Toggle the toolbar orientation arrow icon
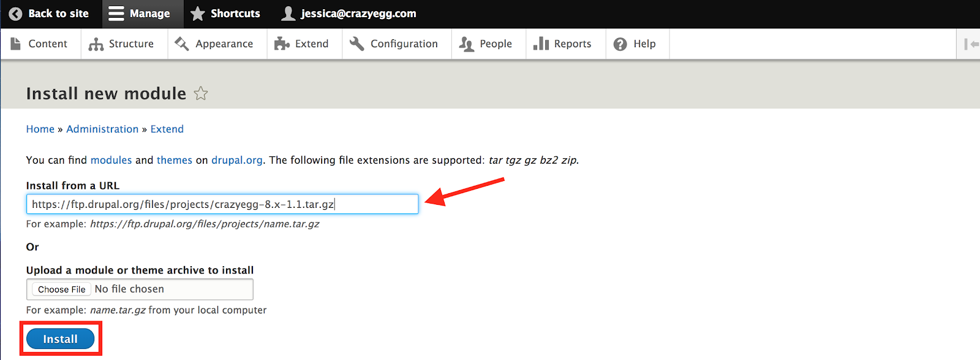 click(971, 44)
